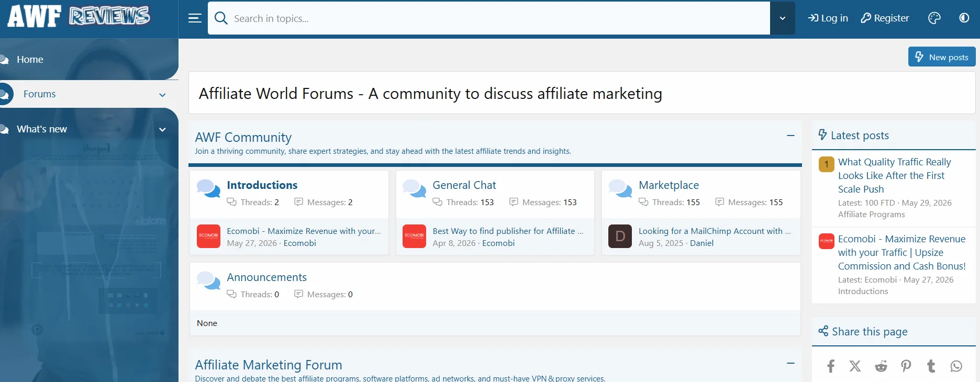Click the Log in link
This screenshot has width=980, height=382.
click(828, 18)
